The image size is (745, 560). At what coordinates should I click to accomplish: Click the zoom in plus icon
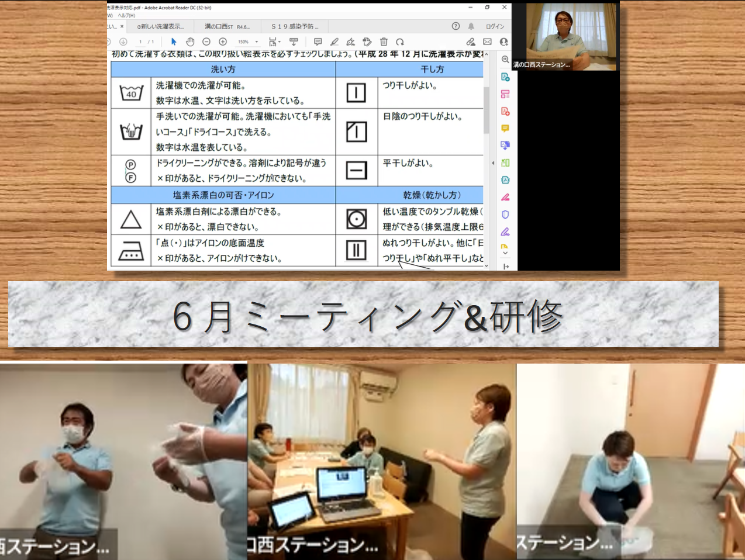pos(223,42)
